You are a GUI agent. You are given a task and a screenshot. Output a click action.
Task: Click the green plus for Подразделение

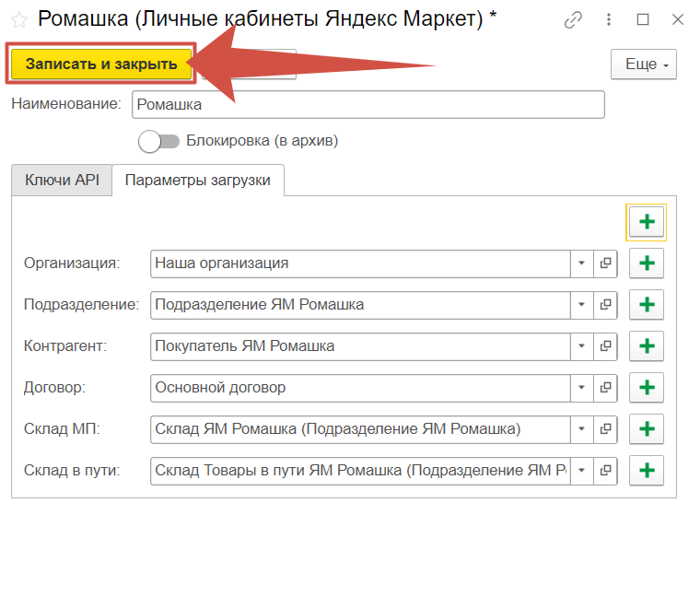coord(647,305)
